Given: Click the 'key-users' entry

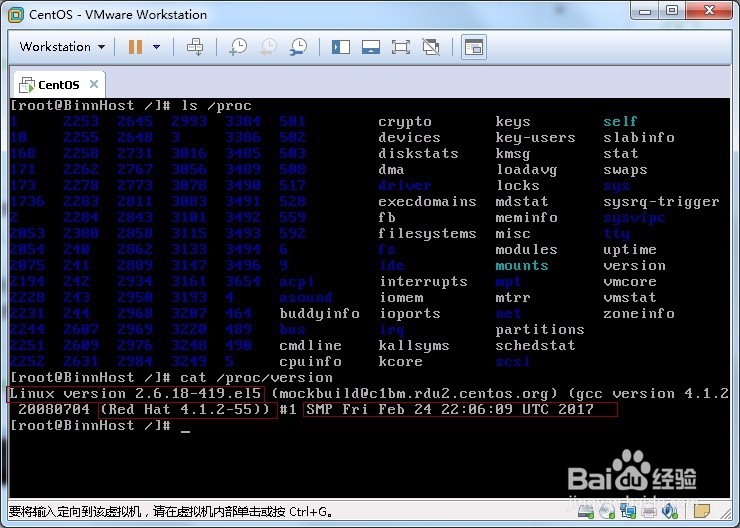Looking at the screenshot, I should 535,137.
